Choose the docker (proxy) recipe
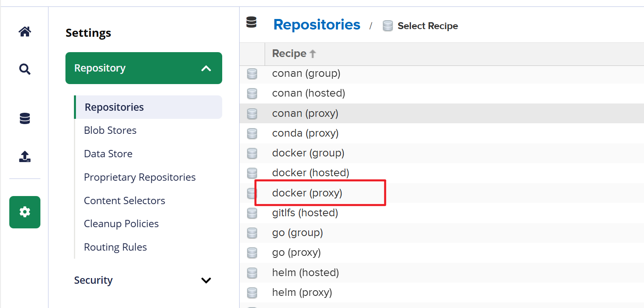Screen dimensions: 644x308 (307, 193)
